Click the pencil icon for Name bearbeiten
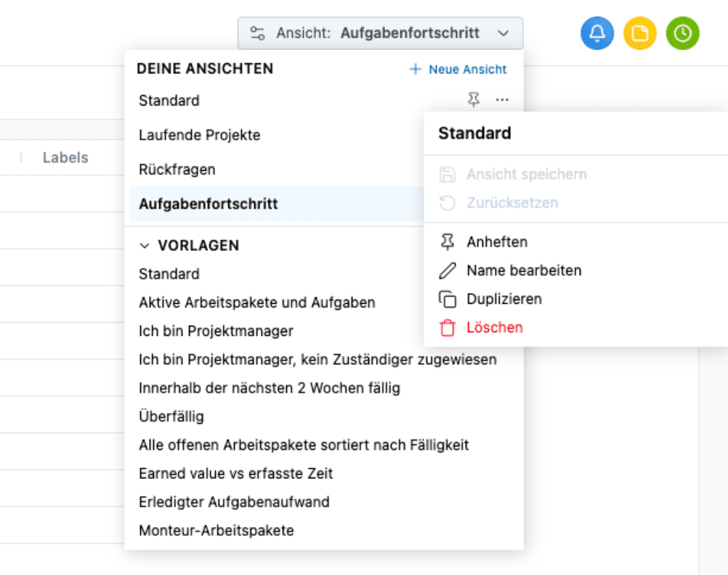This screenshot has width=728, height=575. click(447, 270)
